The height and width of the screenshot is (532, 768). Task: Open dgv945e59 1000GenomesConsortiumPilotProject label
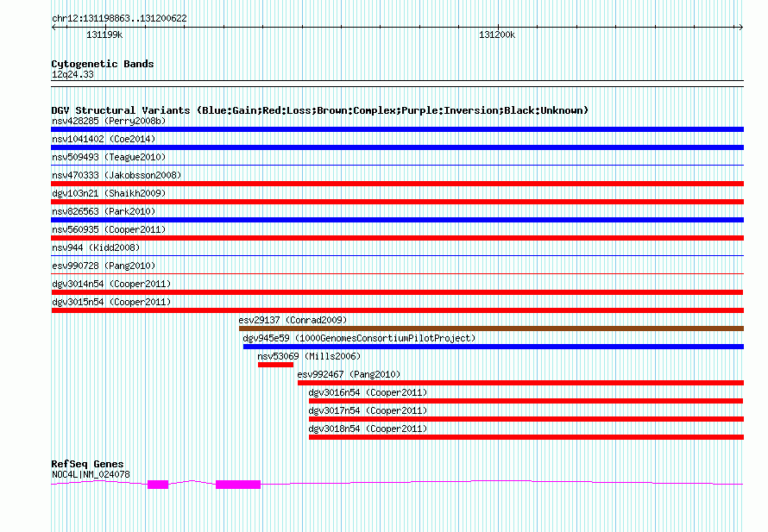[x=359, y=338]
